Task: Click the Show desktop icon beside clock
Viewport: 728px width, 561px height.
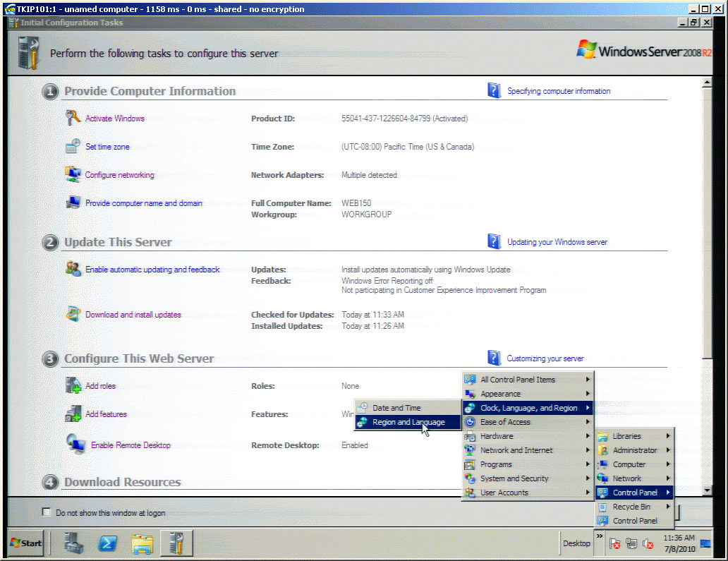Action: point(705,543)
